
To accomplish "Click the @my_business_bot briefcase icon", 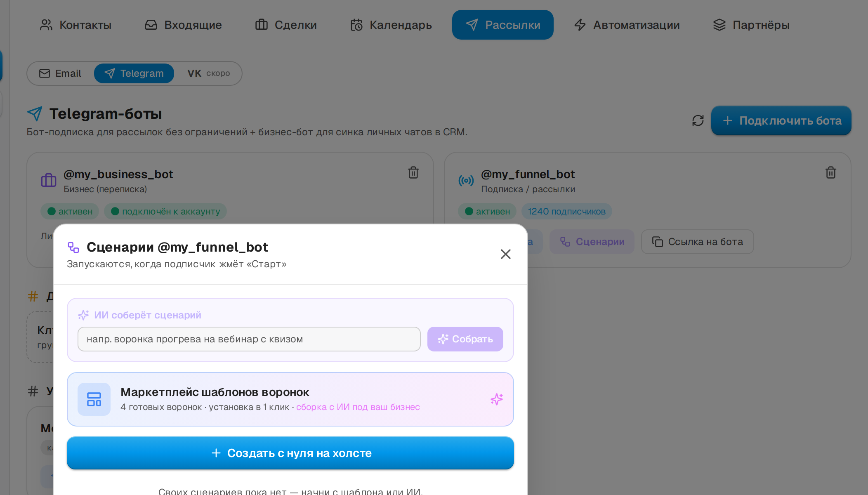I will [x=49, y=180].
